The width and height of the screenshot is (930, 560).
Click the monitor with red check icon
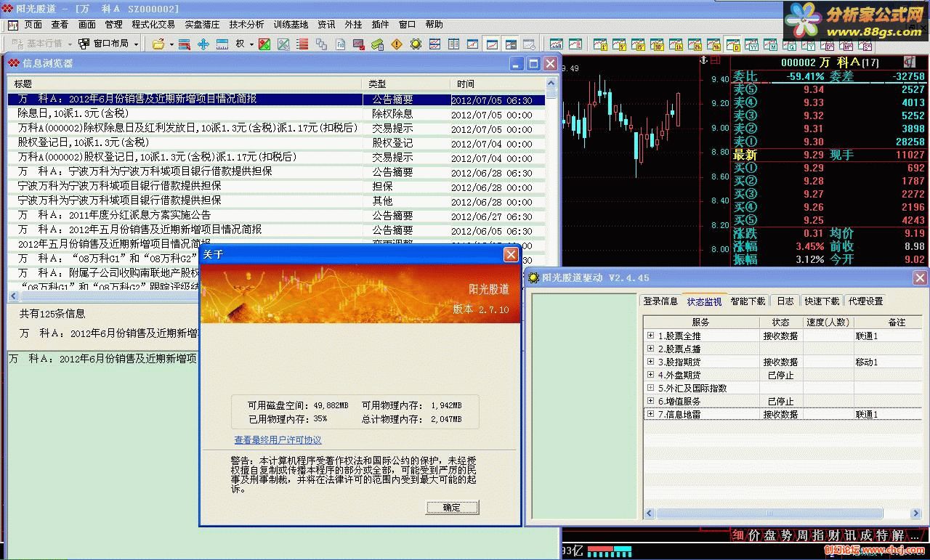(x=359, y=44)
